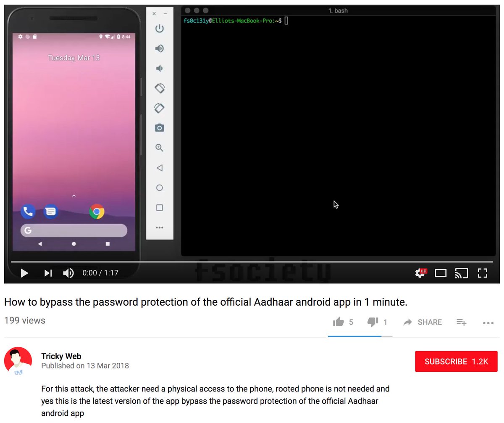Launch Chrome on Android home screen
The image size is (504, 423).
pyautogui.click(x=97, y=211)
